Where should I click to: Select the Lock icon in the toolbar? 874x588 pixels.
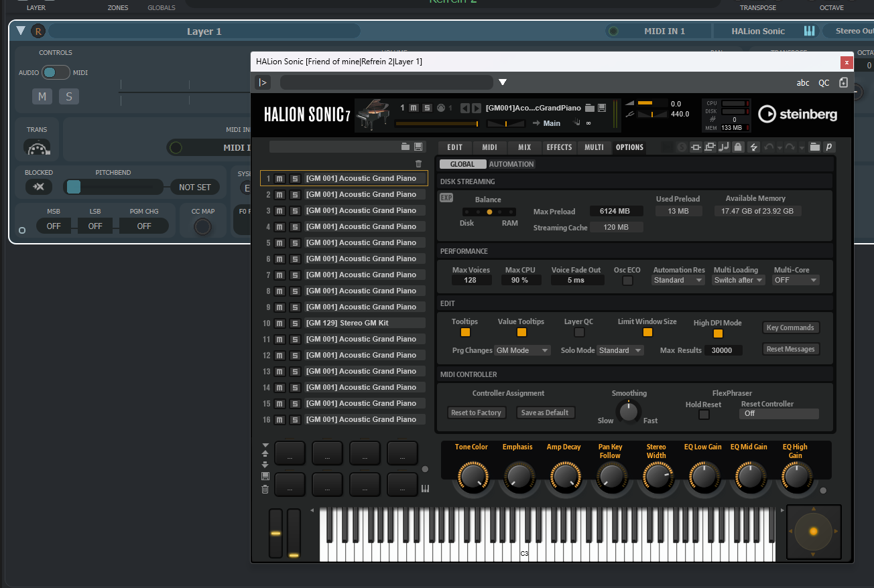coord(738,147)
